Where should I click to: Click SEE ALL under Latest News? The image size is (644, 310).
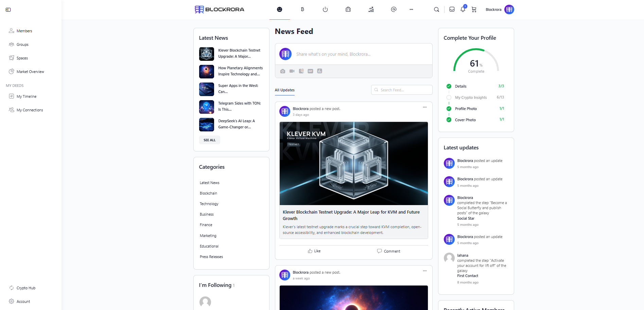point(209,140)
